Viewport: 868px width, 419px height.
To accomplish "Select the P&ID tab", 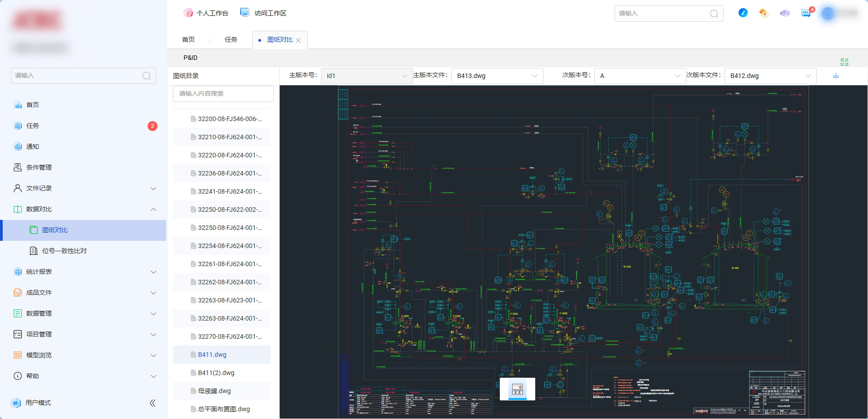I will (x=190, y=58).
